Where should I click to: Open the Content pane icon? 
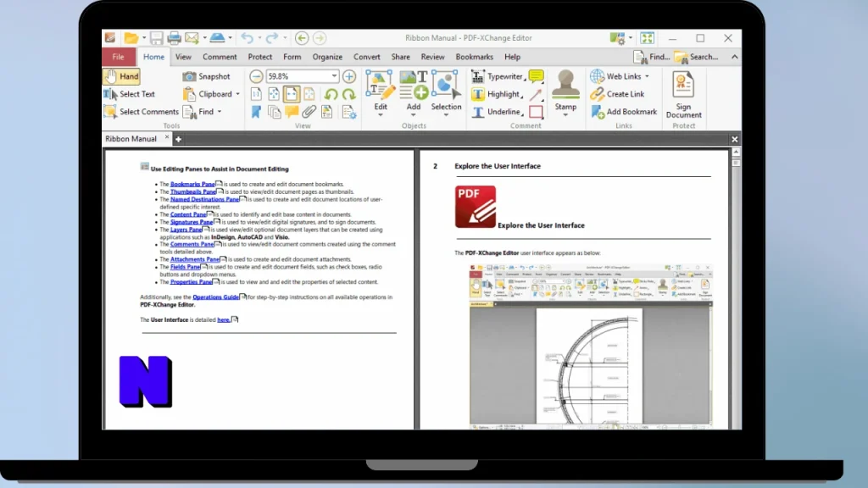[x=327, y=112]
